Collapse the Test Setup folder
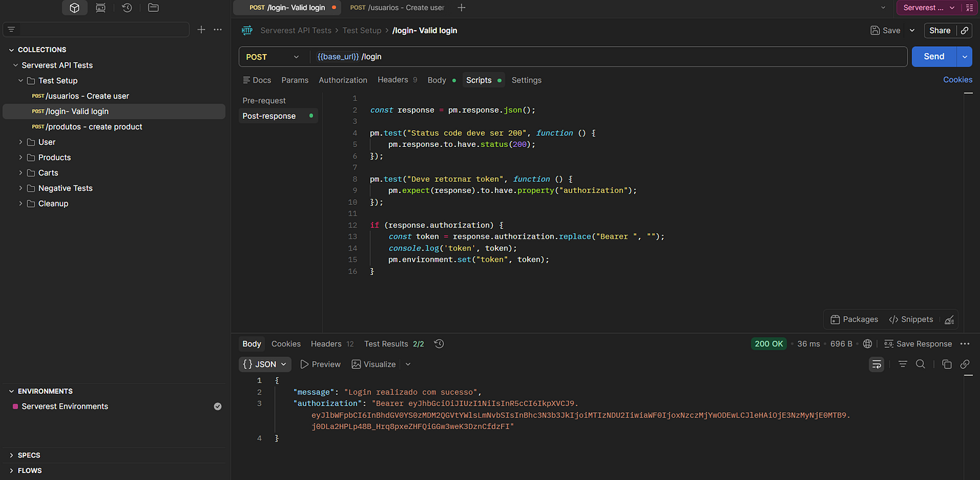This screenshot has height=480, width=980. point(21,80)
